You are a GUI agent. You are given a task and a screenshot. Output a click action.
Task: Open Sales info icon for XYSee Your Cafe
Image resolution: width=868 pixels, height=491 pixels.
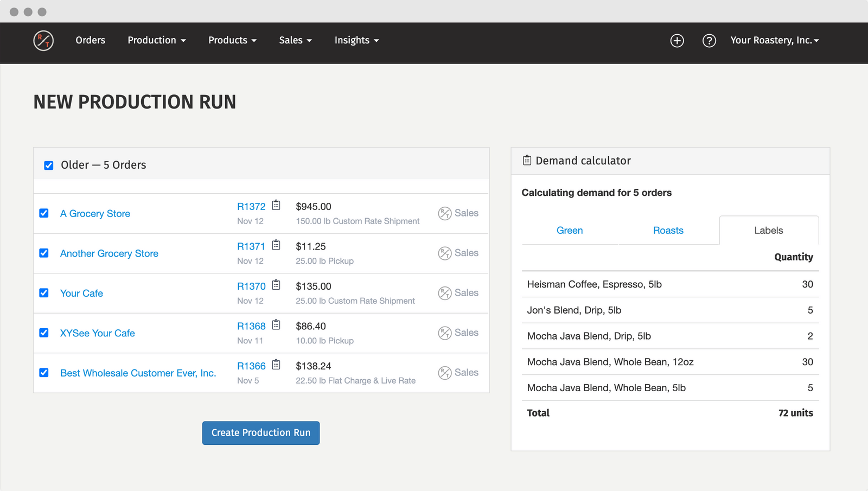point(444,333)
